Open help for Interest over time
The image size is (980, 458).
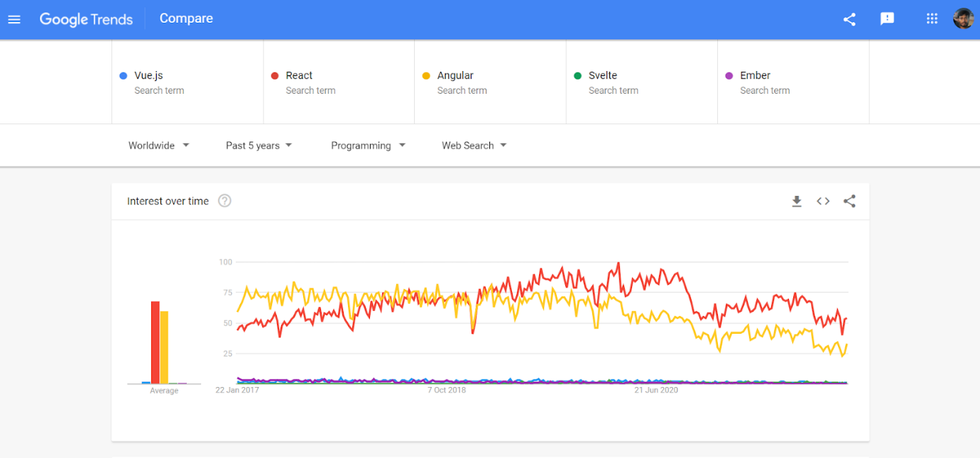point(224,201)
